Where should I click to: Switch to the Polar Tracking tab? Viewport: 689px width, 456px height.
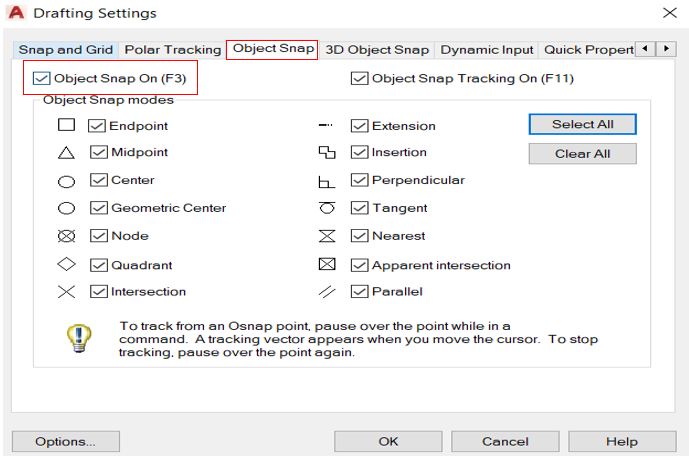click(173, 50)
